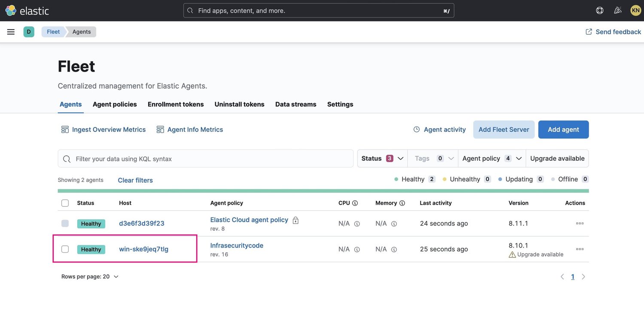Open the Infrasecuritycode policy link
Screen dimensions: 644x320
coord(236,245)
